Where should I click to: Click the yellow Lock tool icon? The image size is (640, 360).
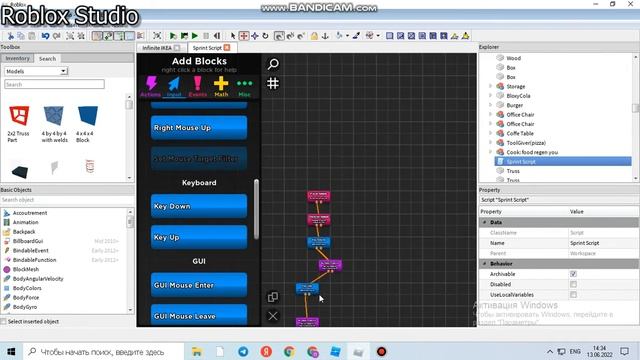[x=314, y=36]
